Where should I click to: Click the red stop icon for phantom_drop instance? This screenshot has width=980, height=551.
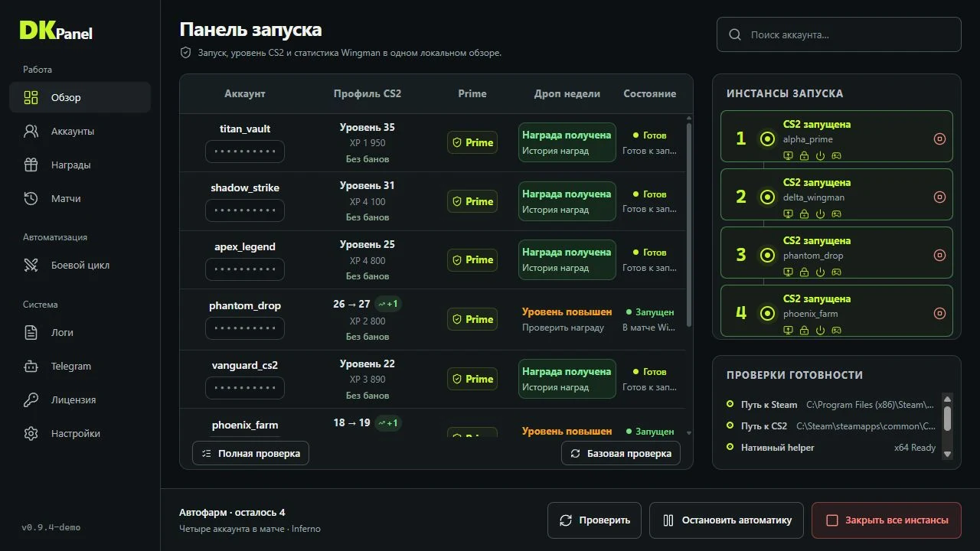coord(940,255)
